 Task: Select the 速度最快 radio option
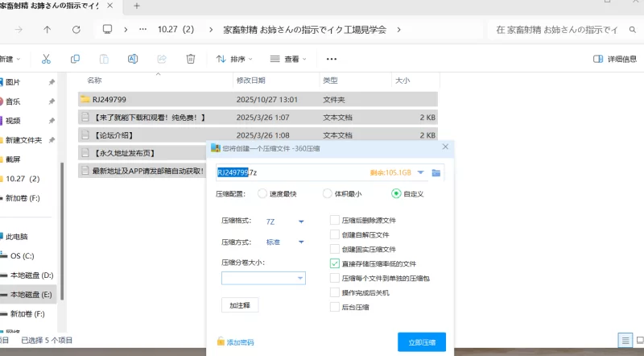262,193
